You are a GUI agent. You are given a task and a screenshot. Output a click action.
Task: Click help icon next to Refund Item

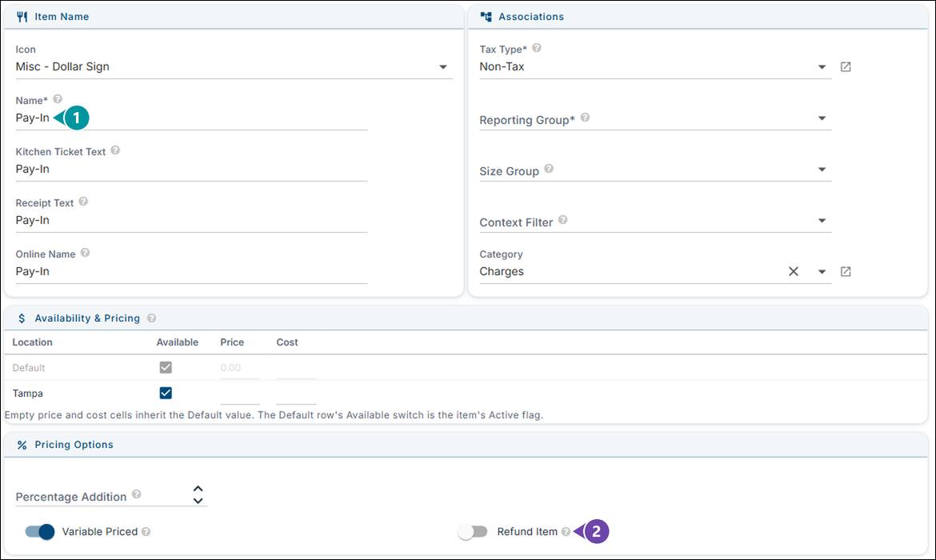click(566, 531)
